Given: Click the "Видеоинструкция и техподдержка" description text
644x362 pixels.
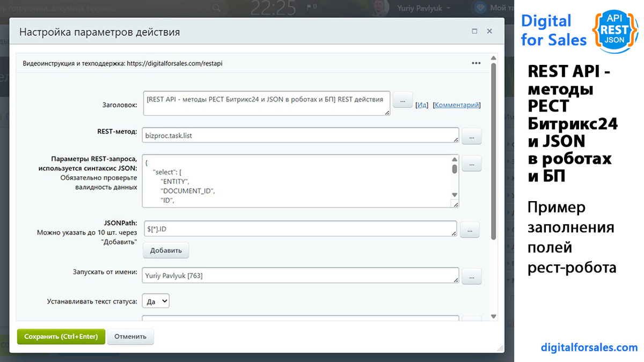Looking at the screenshot, I should click(122, 63).
